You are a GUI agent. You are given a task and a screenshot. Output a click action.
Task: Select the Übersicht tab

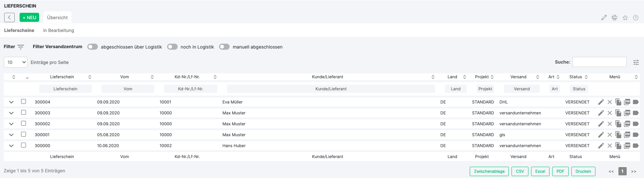coord(57,18)
